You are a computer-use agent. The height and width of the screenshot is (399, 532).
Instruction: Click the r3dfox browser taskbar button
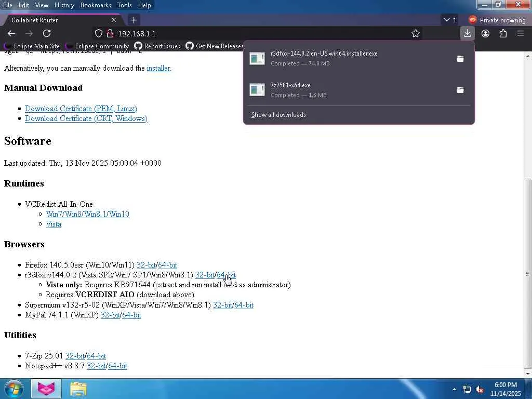pyautogui.click(x=46, y=389)
